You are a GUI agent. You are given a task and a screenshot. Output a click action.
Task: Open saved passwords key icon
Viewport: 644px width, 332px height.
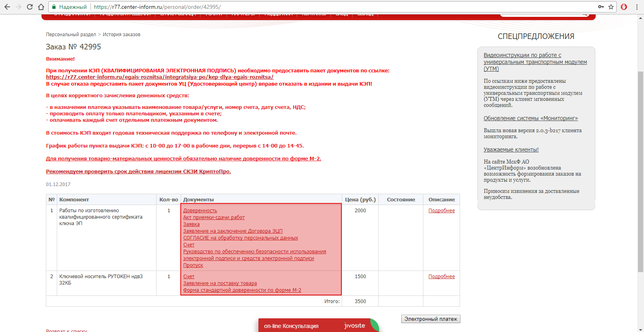click(x=601, y=7)
